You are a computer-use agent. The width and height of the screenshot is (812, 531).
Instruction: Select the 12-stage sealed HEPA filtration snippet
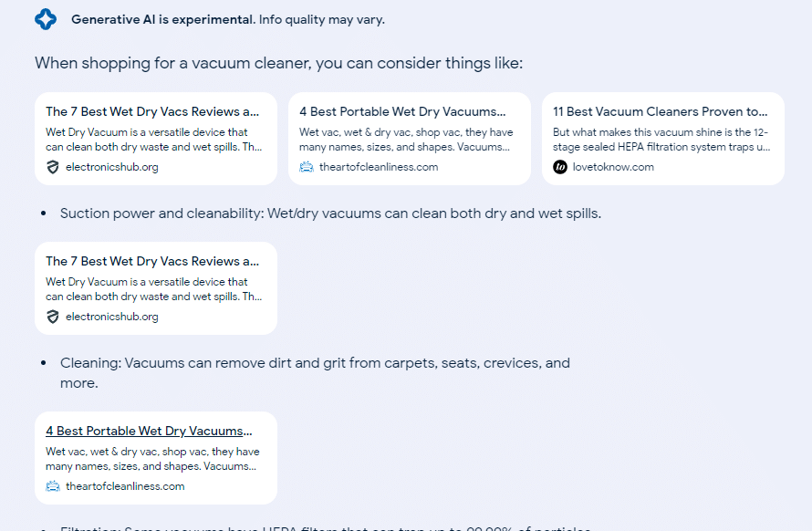tap(661, 140)
